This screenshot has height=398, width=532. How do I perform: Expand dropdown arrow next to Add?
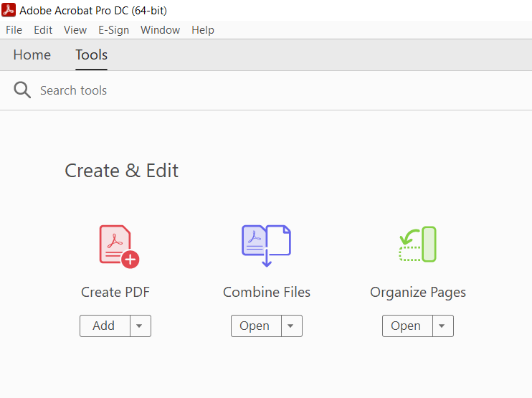click(x=141, y=326)
